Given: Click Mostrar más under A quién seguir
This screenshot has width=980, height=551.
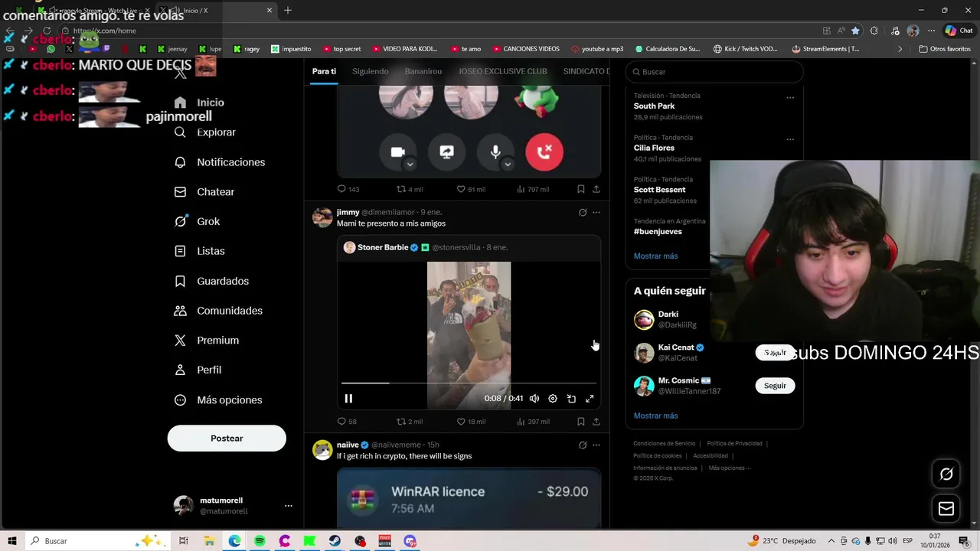Looking at the screenshot, I should 655,416.
